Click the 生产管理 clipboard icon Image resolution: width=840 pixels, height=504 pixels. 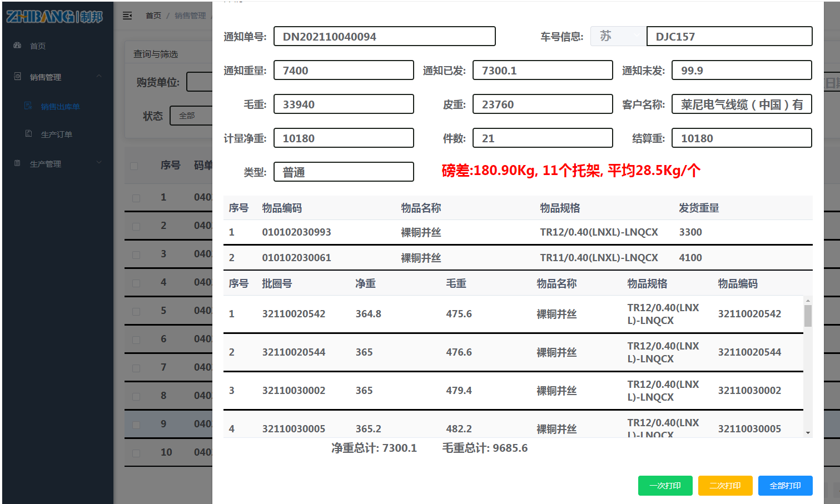tap(17, 163)
